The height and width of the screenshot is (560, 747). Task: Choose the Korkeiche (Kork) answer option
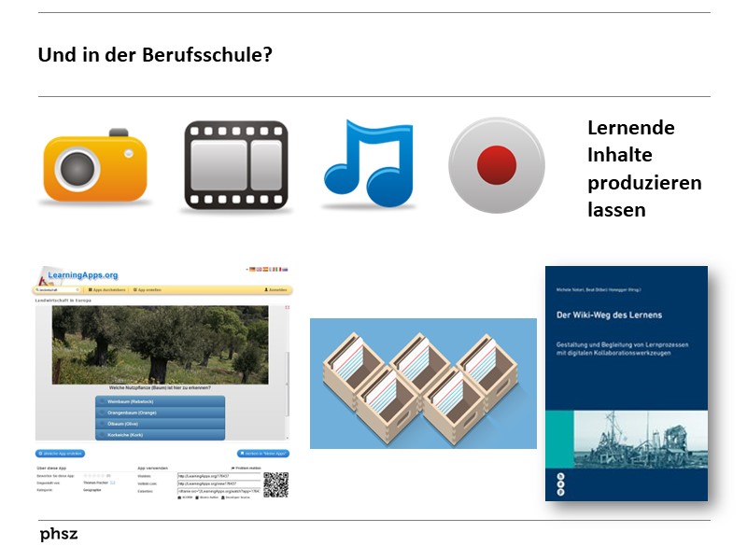point(160,435)
